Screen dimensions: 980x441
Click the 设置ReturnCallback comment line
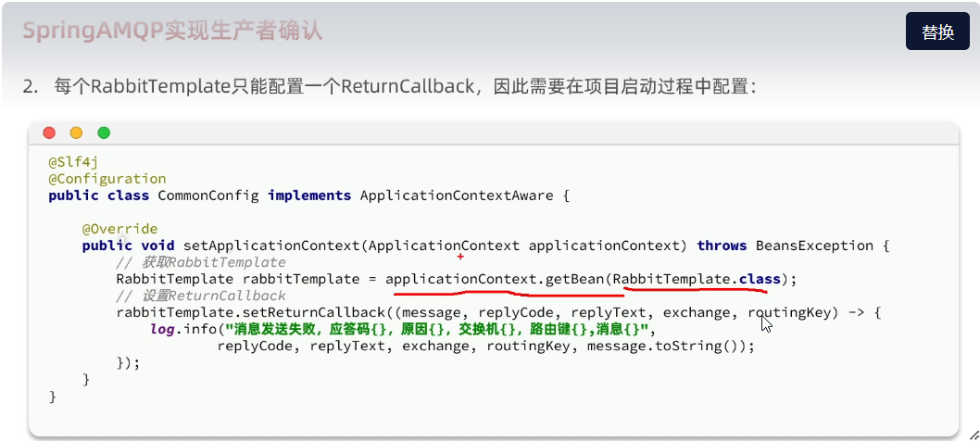[x=201, y=296]
